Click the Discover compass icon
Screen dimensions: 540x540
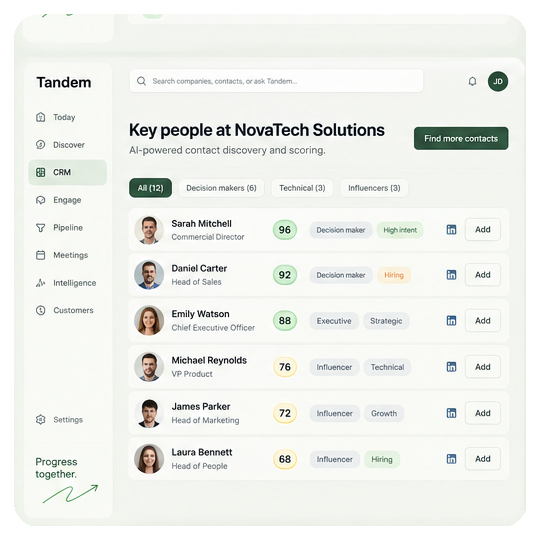(x=41, y=145)
